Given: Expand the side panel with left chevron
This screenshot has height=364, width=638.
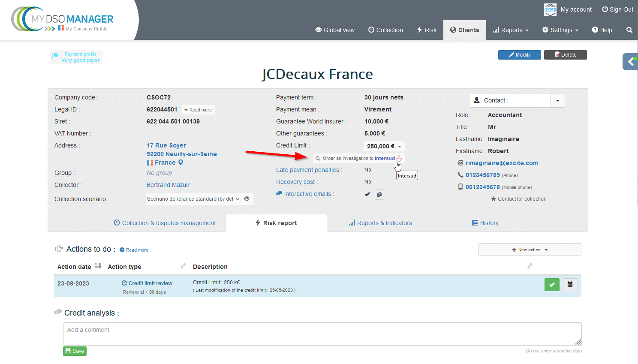Looking at the screenshot, I should click(631, 62).
